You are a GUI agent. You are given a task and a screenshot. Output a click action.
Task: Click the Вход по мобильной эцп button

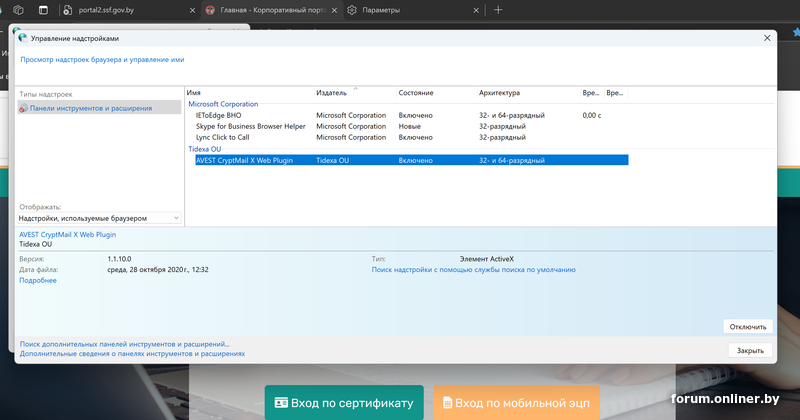516,403
